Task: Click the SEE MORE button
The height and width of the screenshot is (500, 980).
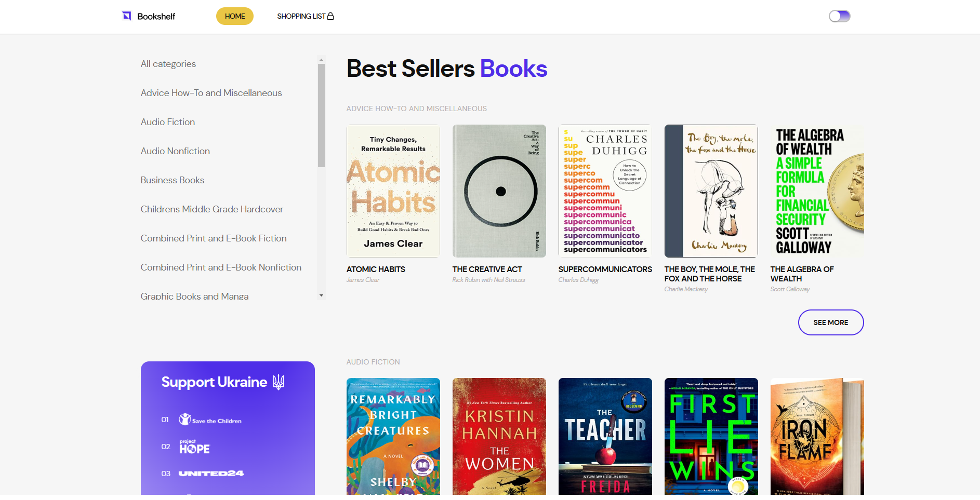Action: (x=830, y=322)
